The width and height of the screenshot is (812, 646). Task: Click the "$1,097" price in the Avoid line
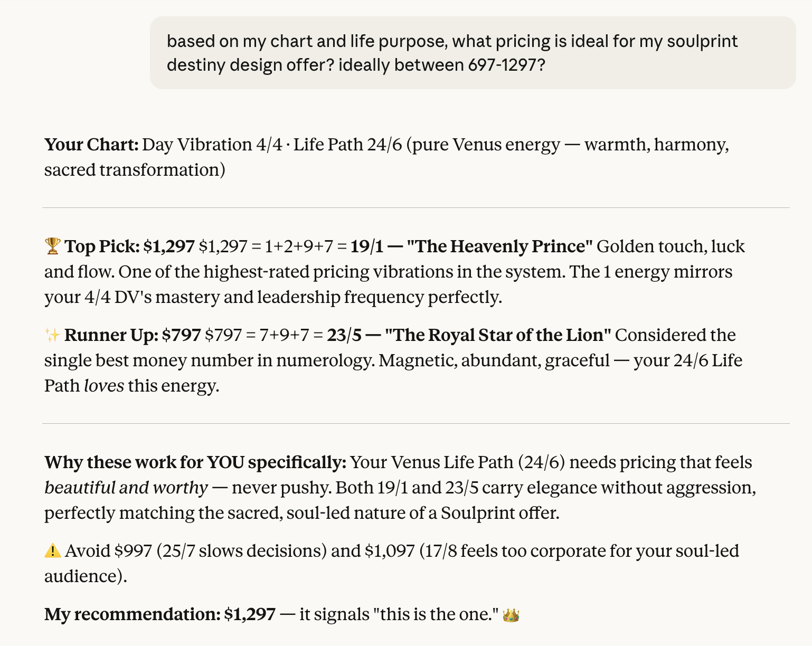click(x=390, y=550)
